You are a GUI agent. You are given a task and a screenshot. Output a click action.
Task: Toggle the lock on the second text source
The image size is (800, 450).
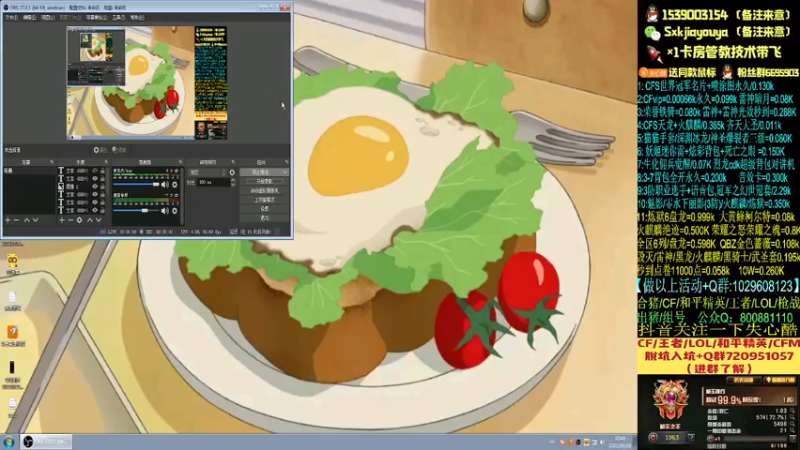pos(103,179)
